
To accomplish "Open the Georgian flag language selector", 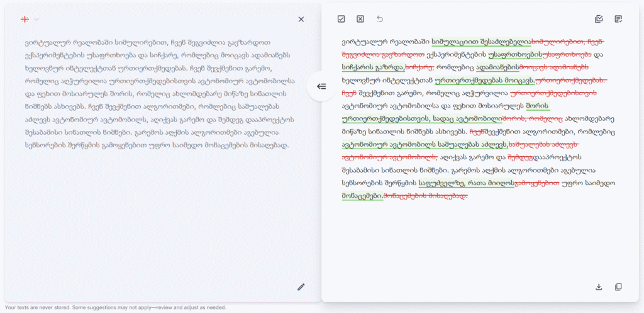I will [30, 20].
